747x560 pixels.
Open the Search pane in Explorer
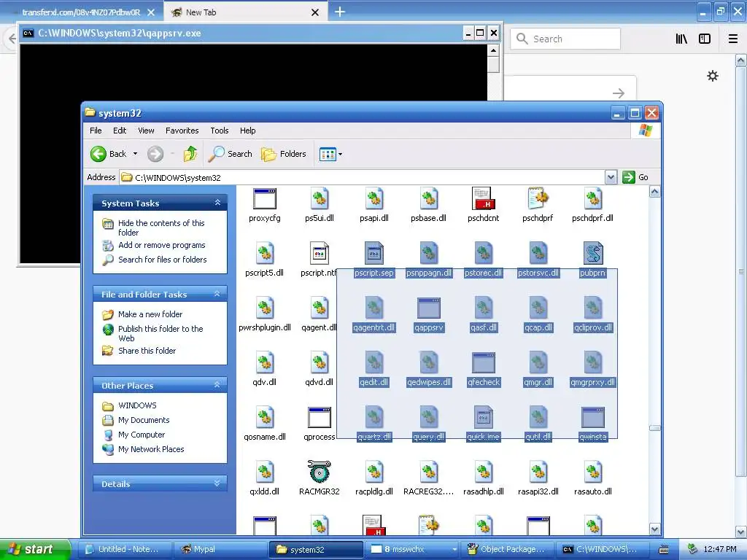[231, 154]
